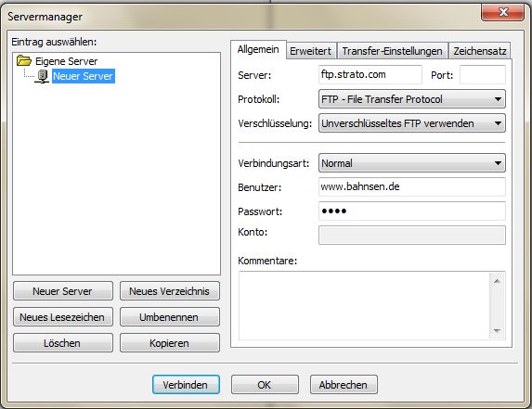Open the Verbindungsart dropdown showing Normal
This screenshot has height=409, width=532.
pos(412,163)
